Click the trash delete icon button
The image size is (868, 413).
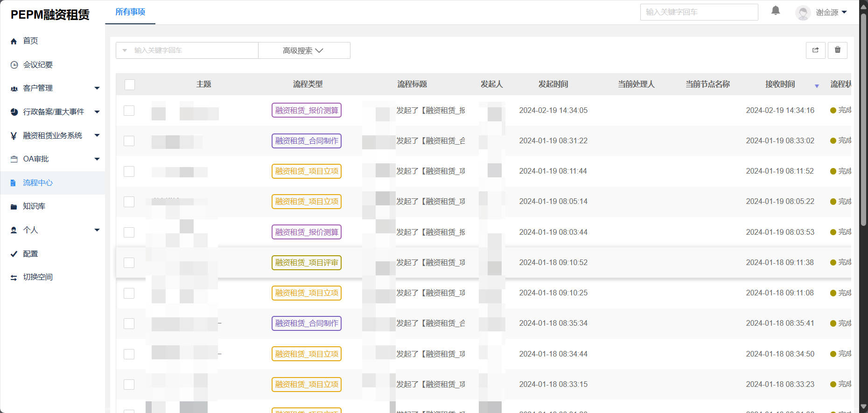(x=837, y=50)
